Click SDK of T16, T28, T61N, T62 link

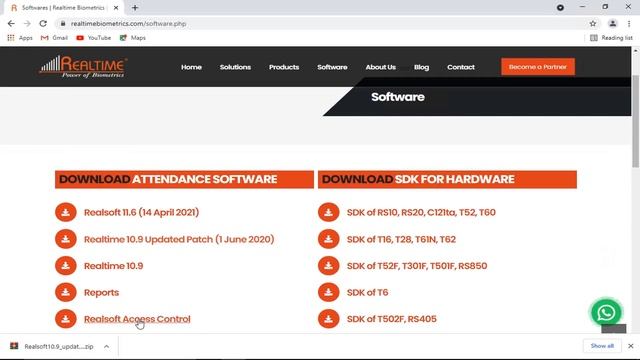click(401, 239)
